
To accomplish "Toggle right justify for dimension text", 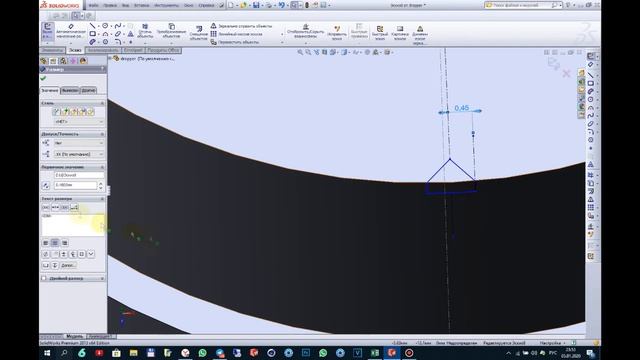I will point(64,243).
